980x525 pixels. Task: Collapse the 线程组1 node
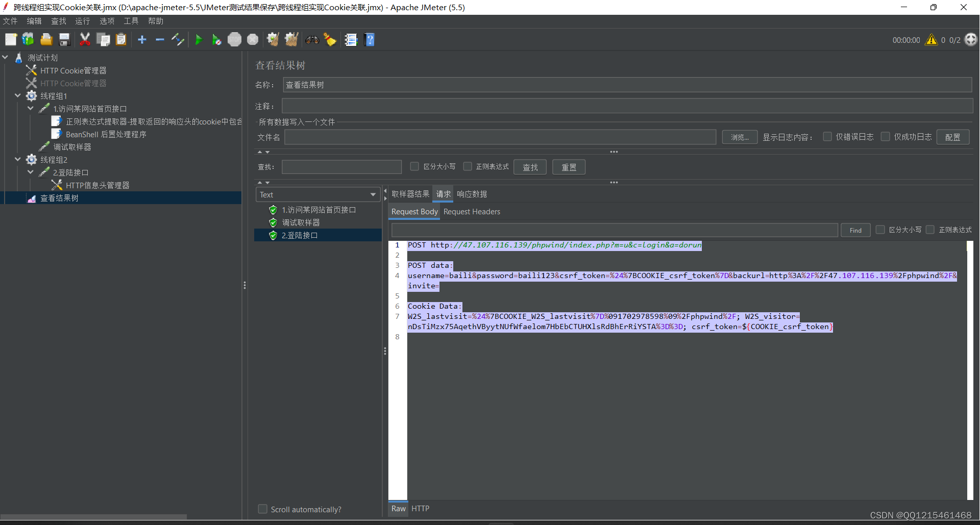coord(18,95)
